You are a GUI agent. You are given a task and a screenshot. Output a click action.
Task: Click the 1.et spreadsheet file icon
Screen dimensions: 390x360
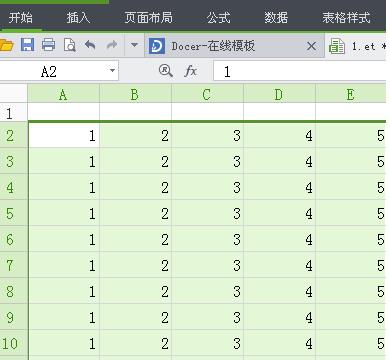(x=337, y=46)
